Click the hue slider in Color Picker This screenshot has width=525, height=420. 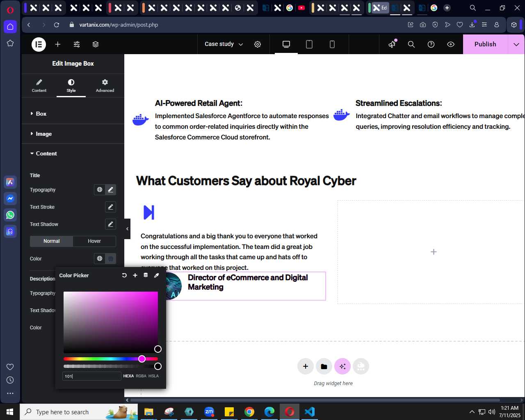click(111, 359)
